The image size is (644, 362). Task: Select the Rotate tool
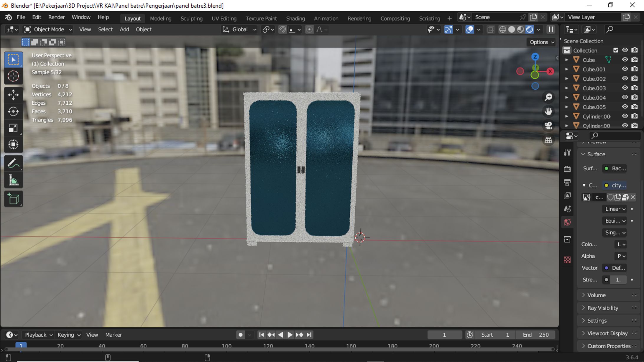click(13, 111)
